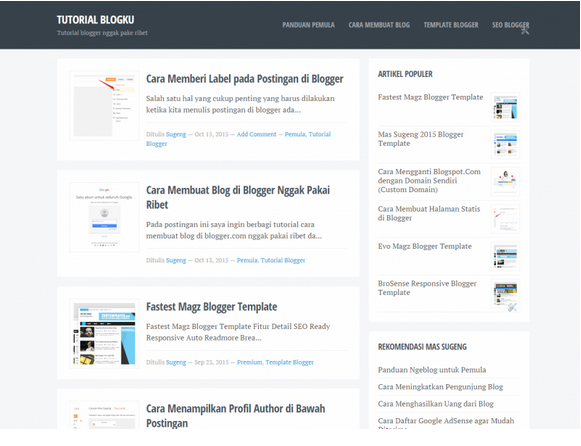Open Cara Mengganti Blogspot.Com dengan Domain Sendiri link
Viewport: 581px width, 446px height.
pyautogui.click(x=429, y=180)
